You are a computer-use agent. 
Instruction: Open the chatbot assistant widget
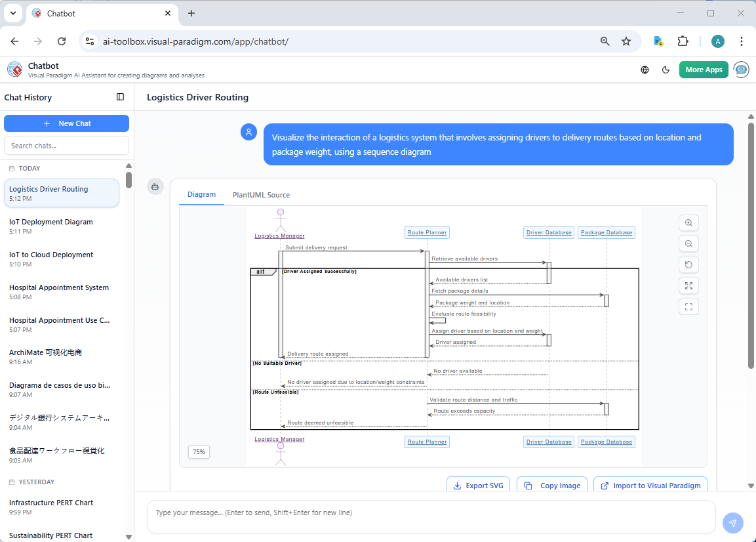click(740, 70)
